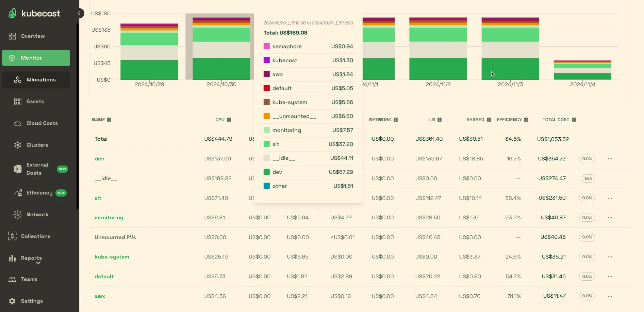Collapse the sidebar with the chevron button
This screenshot has height=312, width=644.
(x=79, y=13)
